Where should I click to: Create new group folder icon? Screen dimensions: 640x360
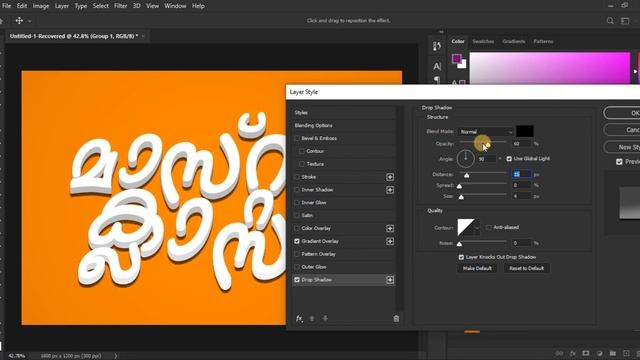613,353
